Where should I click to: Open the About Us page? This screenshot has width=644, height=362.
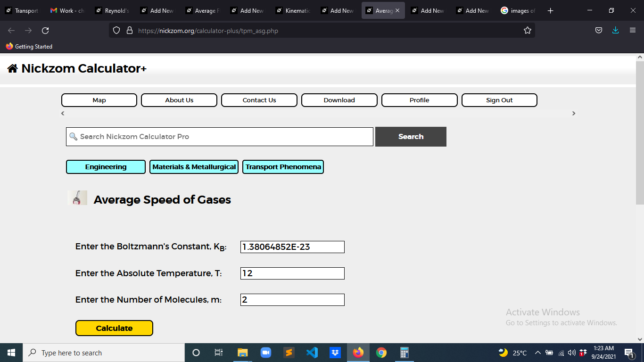[x=179, y=100]
